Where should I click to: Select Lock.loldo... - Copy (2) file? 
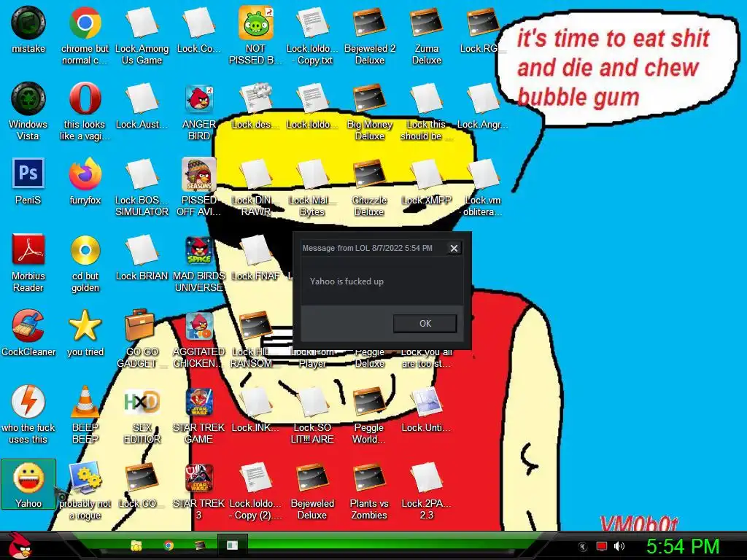click(256, 491)
